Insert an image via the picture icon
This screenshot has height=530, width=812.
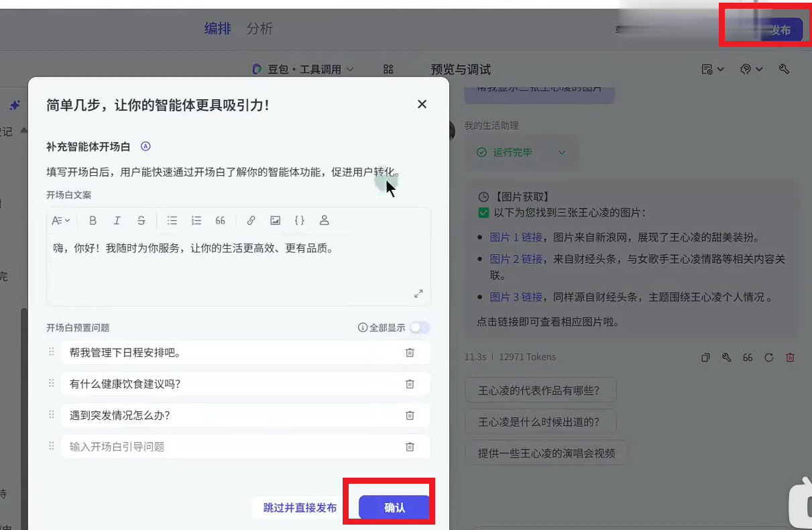[x=275, y=220]
